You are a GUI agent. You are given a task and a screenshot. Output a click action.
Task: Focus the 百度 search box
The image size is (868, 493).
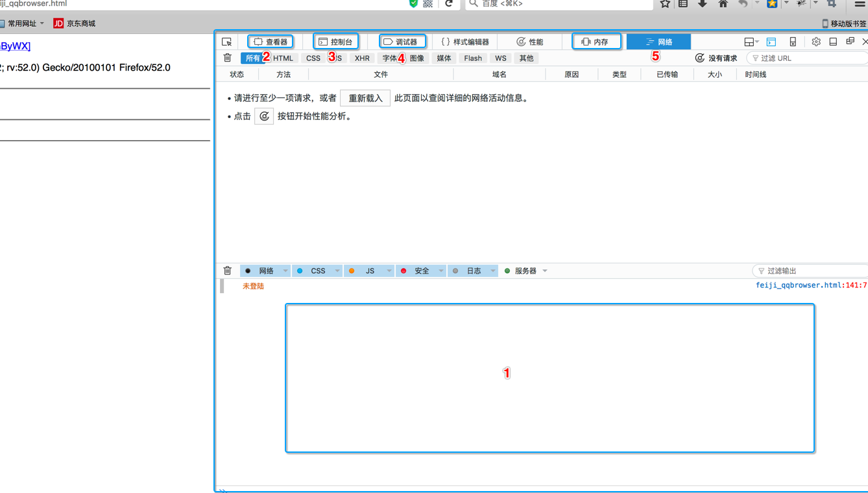point(559,4)
